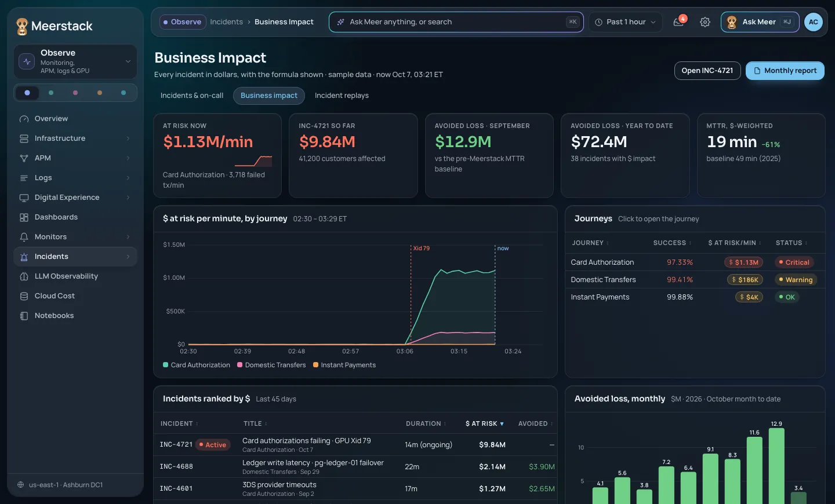The width and height of the screenshot is (835, 504).
Task: Open the Ask Meer assistant button
Action: (760, 22)
